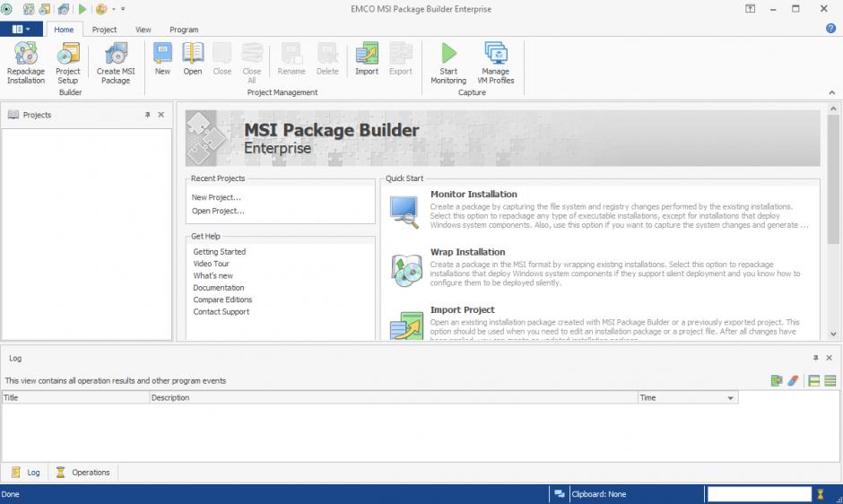Toggle the Log panel pin
Screen dimensions: 843x504
815,358
